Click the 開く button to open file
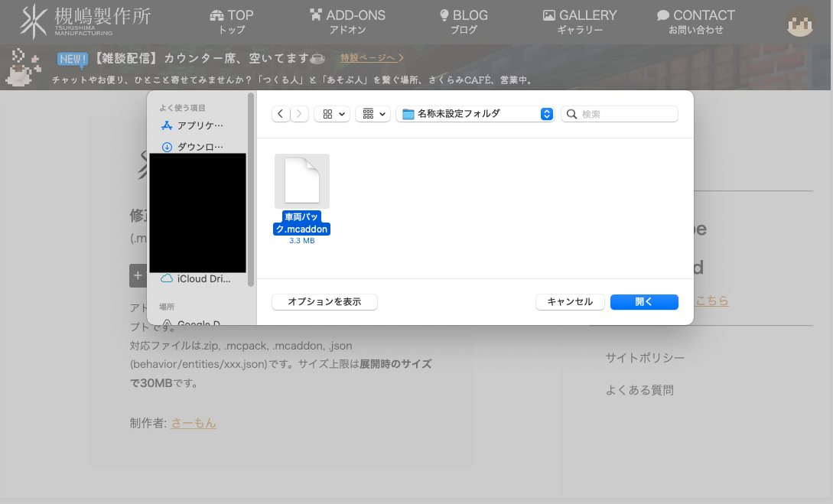 644,301
